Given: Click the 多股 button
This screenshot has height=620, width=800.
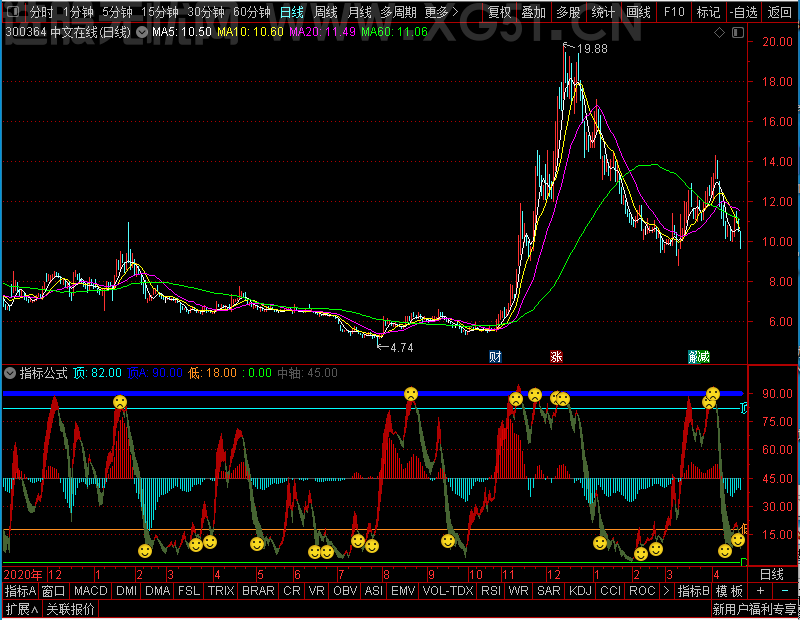Looking at the screenshot, I should (x=568, y=12).
